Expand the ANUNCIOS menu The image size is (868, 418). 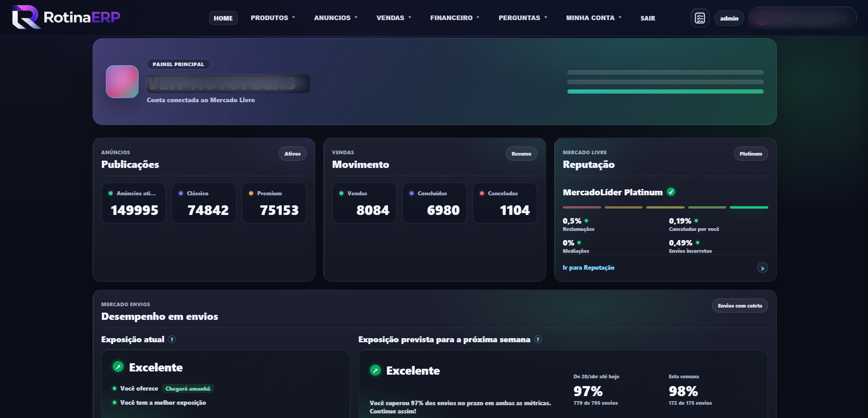[x=336, y=18]
